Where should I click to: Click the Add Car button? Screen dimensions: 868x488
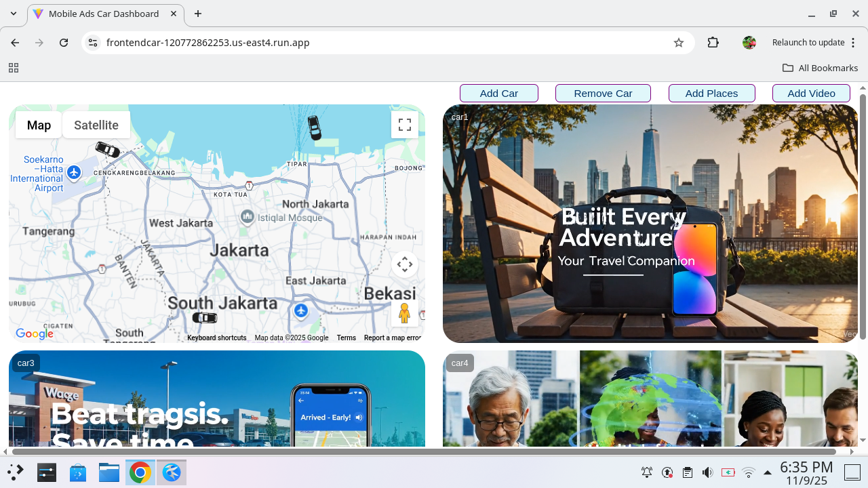point(499,94)
